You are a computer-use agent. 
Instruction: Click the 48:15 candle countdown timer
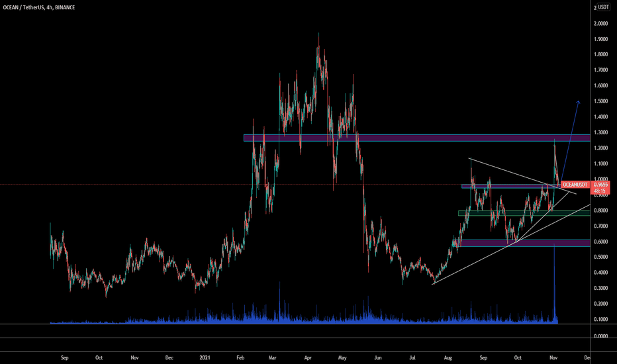(x=600, y=191)
